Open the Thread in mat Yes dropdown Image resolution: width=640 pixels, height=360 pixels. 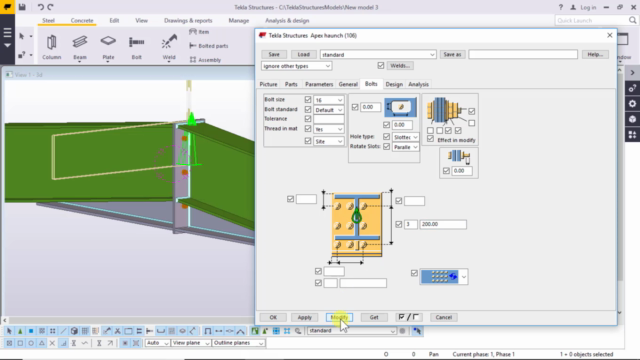pyautogui.click(x=329, y=129)
